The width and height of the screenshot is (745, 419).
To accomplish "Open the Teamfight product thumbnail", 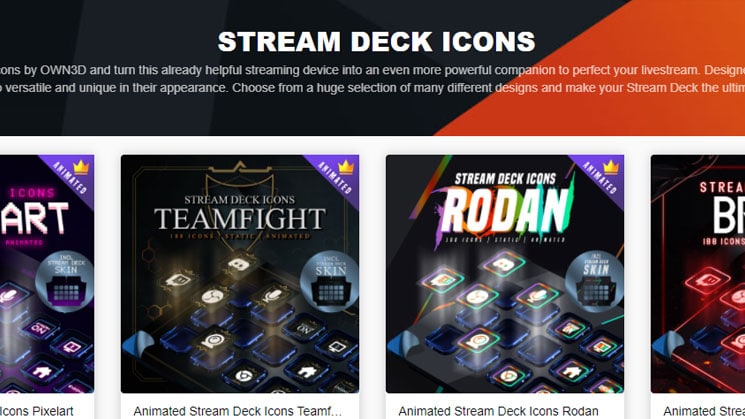I will tap(240, 274).
